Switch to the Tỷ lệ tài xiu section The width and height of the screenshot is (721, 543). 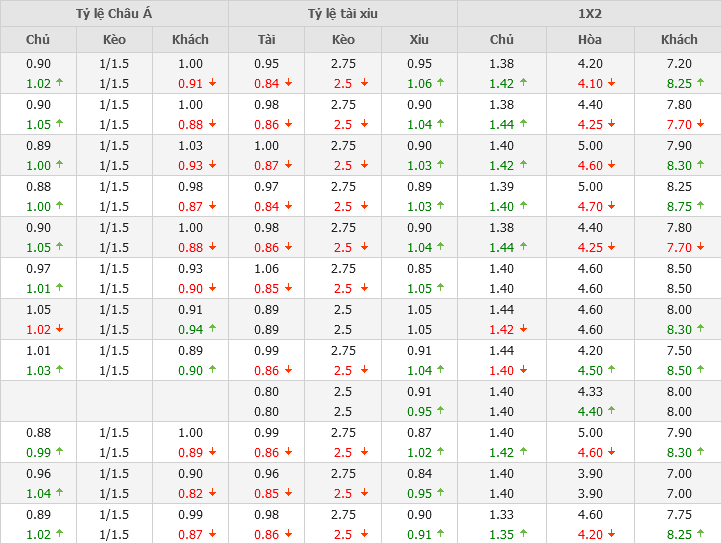(x=343, y=14)
